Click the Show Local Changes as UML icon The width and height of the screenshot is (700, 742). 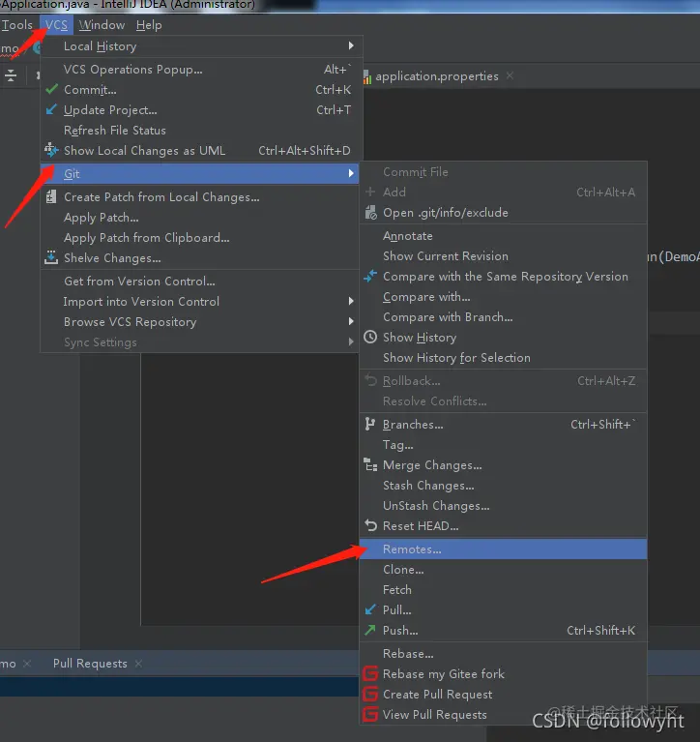click(x=51, y=150)
